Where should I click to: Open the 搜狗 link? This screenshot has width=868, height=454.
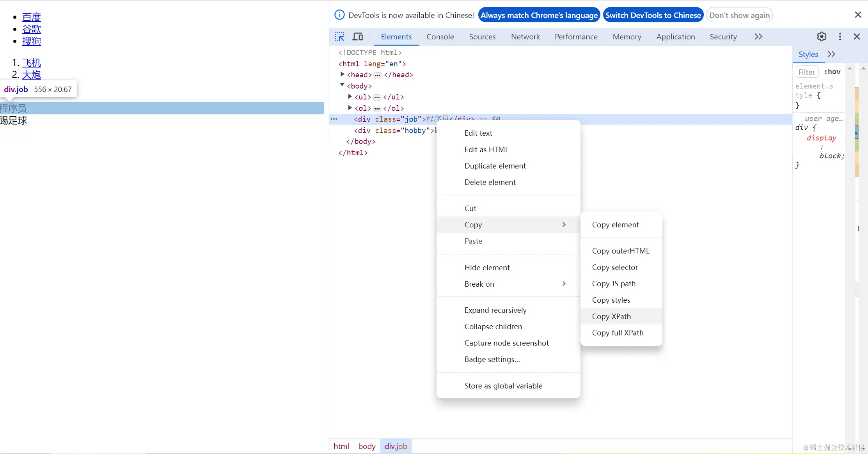pyautogui.click(x=32, y=41)
